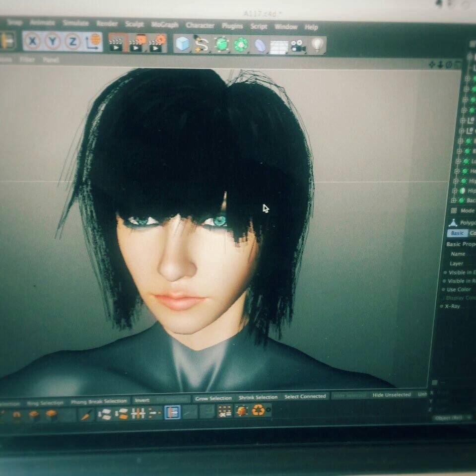The width and height of the screenshot is (476, 476).
Task: Expand the half-white Hip object node
Action: (455, 191)
